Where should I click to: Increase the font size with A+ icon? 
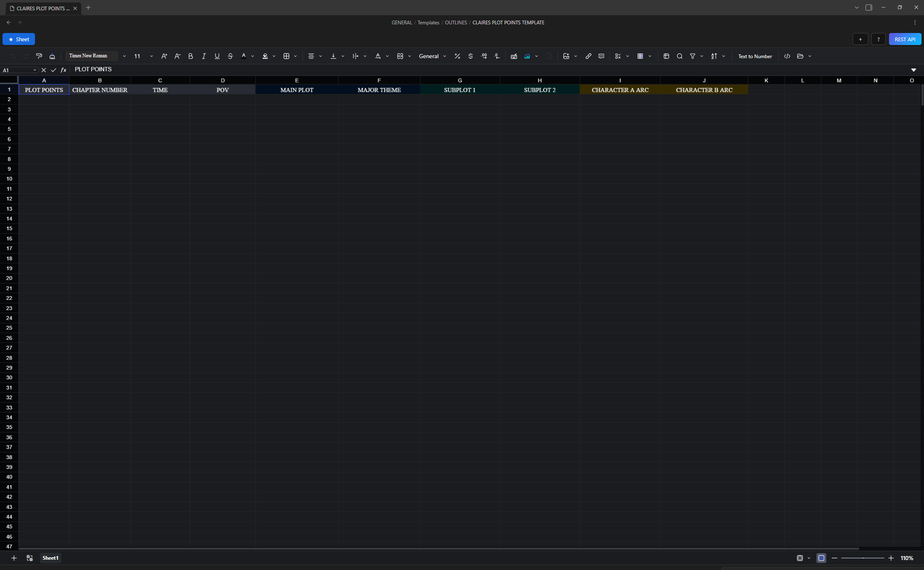164,56
